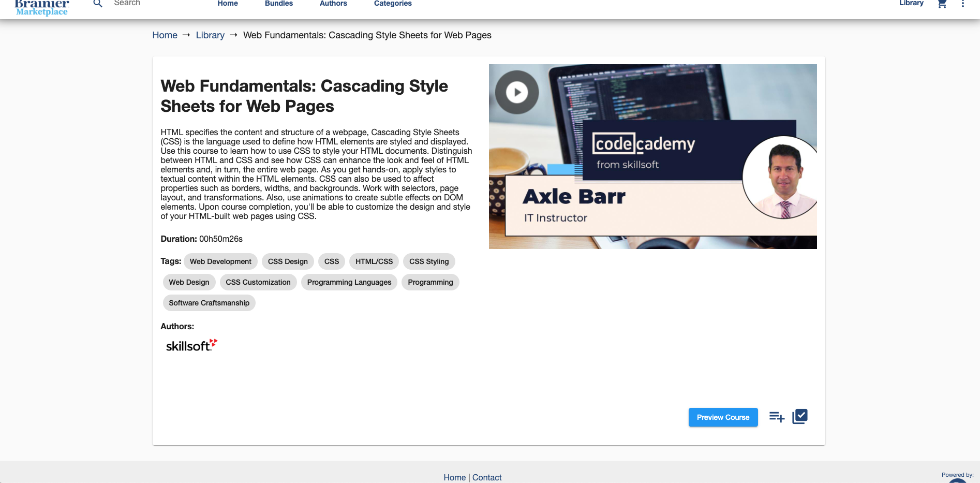Open Library in the top-right navigation
The width and height of the screenshot is (980, 483).
911,3
